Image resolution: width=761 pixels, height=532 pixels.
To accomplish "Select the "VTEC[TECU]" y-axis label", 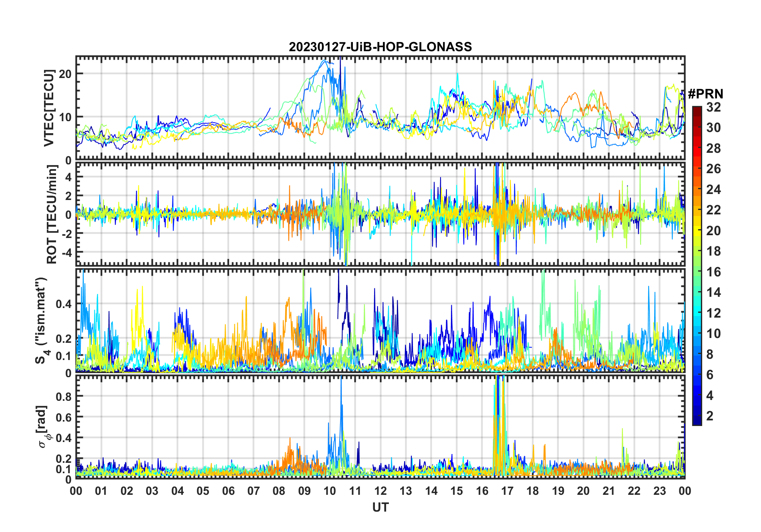I will point(49,108).
